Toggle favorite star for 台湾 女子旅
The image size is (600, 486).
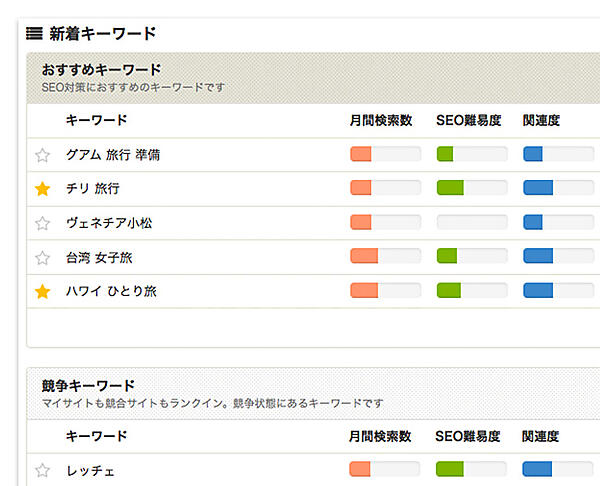42,258
